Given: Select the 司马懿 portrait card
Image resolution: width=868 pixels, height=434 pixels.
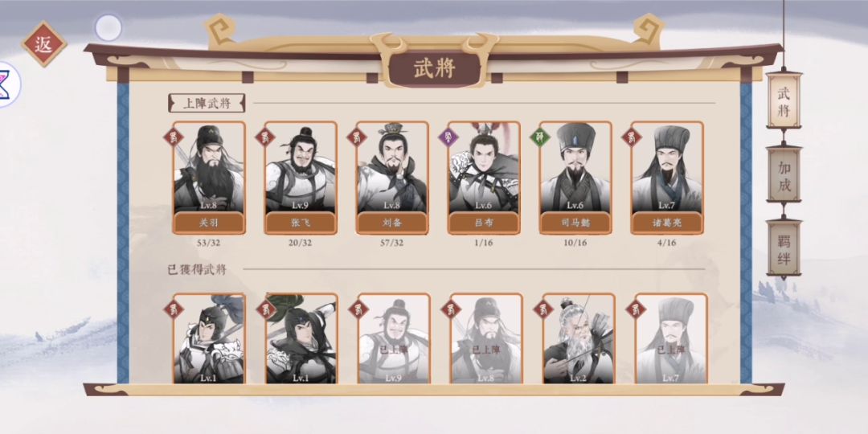Looking at the screenshot, I should (575, 178).
